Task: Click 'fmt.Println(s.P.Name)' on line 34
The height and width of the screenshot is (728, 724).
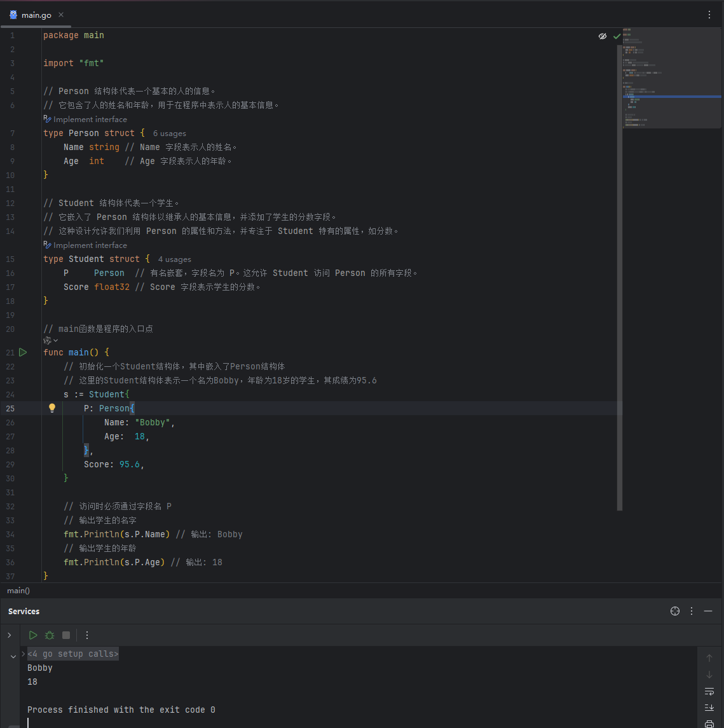Action: tap(116, 534)
